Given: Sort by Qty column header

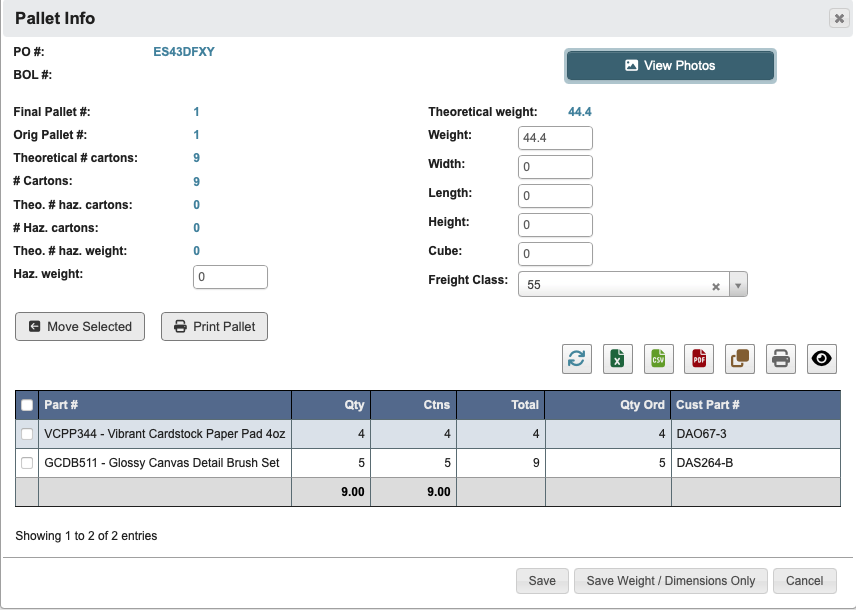Looking at the screenshot, I should coord(331,405).
